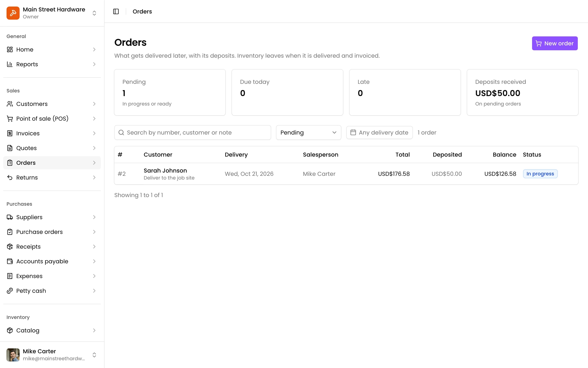Image resolution: width=588 pixels, height=368 pixels.
Task: Click the In progress status badge
Action: click(x=540, y=174)
